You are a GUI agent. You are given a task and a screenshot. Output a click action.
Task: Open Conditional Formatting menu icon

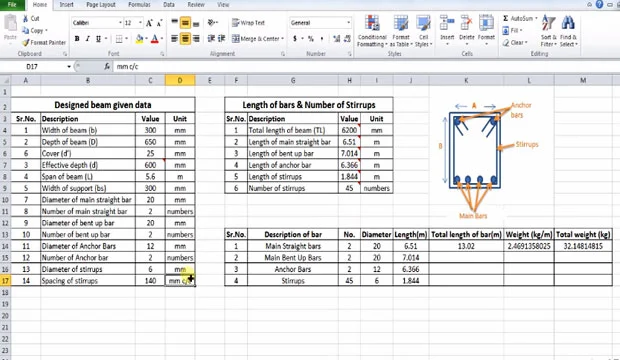click(372, 23)
